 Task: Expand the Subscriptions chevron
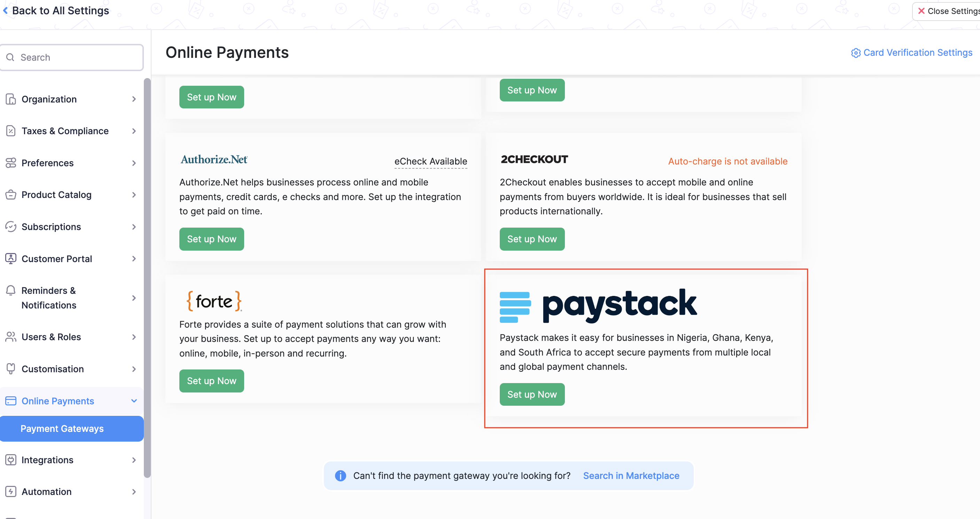tap(134, 227)
